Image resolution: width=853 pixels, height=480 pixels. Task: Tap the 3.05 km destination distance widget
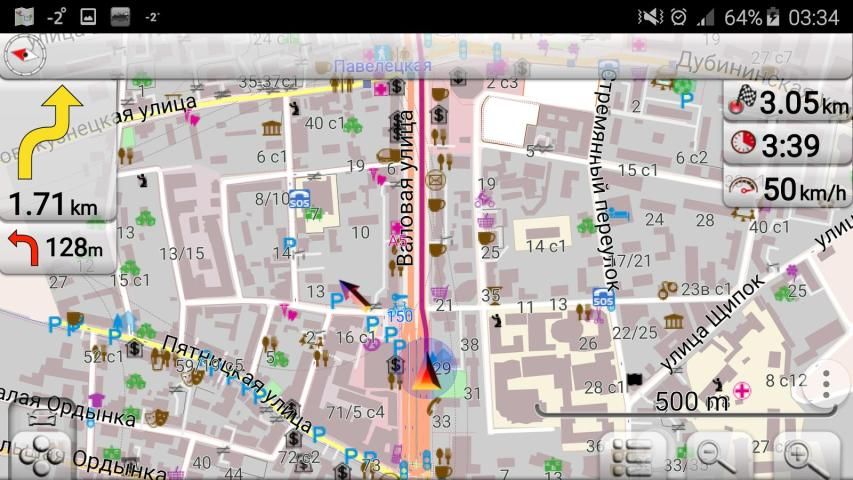pyautogui.click(x=788, y=102)
